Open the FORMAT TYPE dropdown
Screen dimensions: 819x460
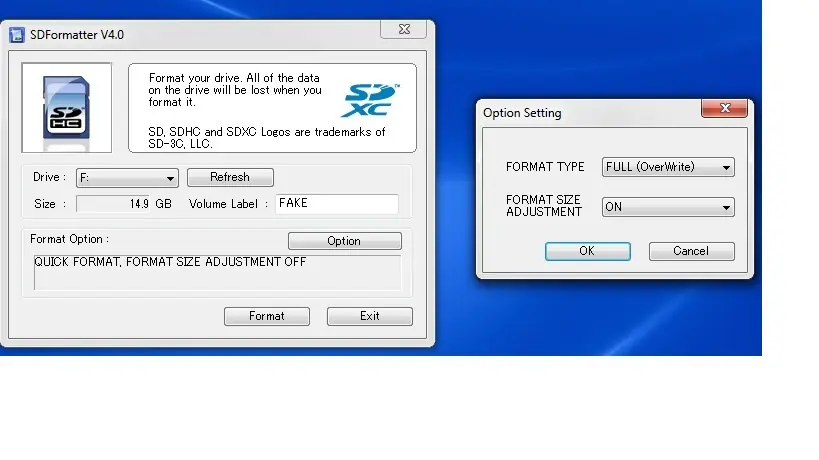pyautogui.click(x=668, y=167)
